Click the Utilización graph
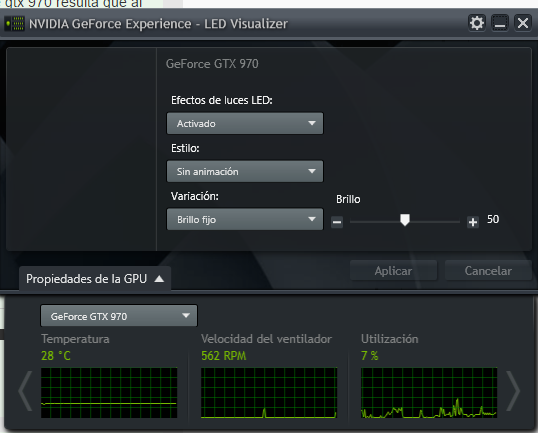Screen dimensions: 538x433 [429, 393]
